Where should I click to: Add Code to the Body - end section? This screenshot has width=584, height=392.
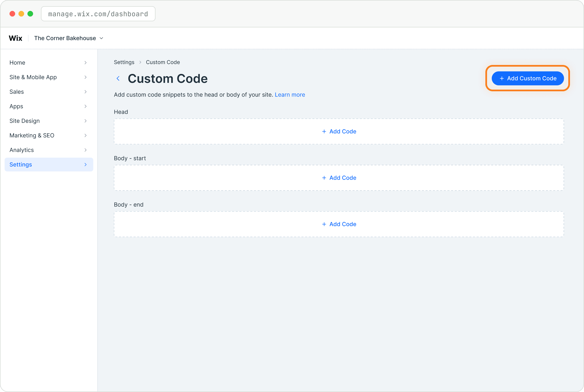(x=339, y=224)
